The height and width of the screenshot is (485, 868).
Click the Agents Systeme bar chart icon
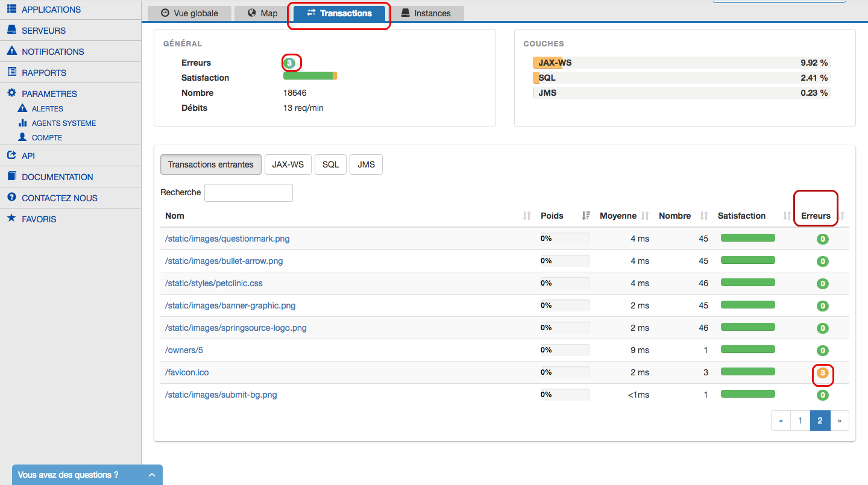click(23, 123)
